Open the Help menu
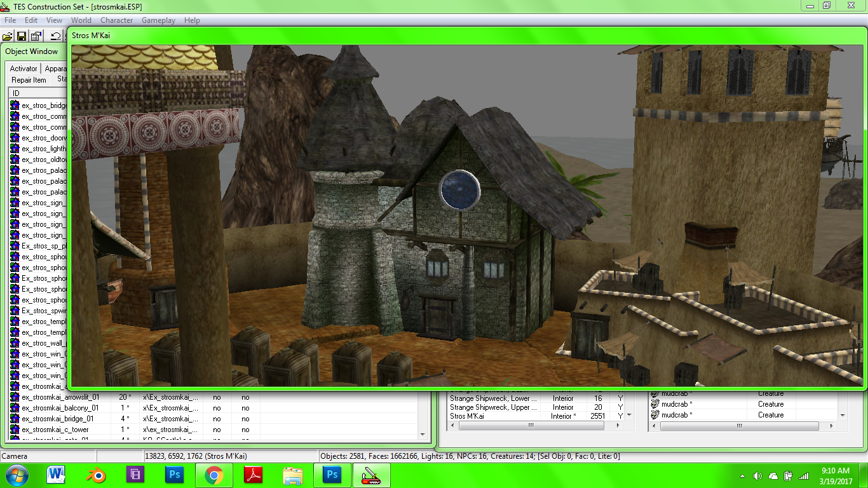 [x=192, y=20]
